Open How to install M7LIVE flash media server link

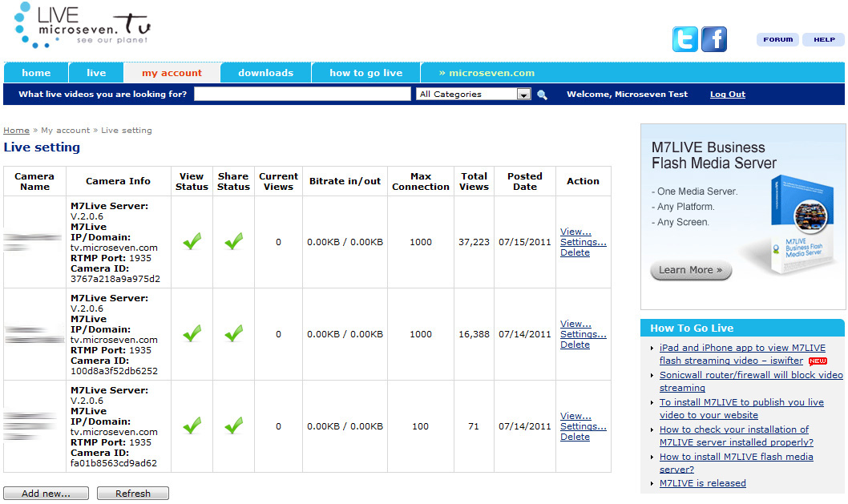point(736,463)
